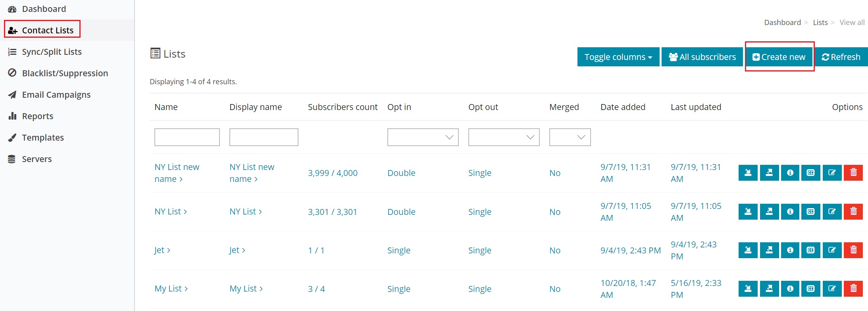Open Blacklist/Suppression from the sidebar menu
This screenshot has height=311, width=868.
pos(65,73)
